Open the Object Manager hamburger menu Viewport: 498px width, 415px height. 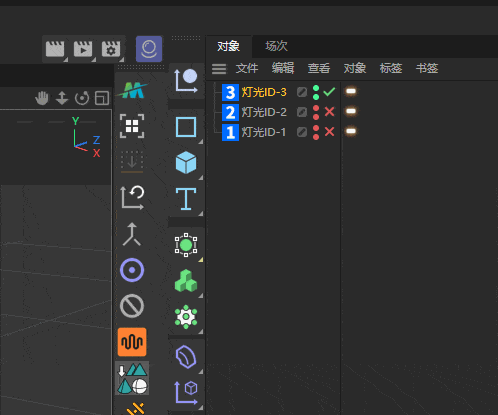click(x=219, y=69)
